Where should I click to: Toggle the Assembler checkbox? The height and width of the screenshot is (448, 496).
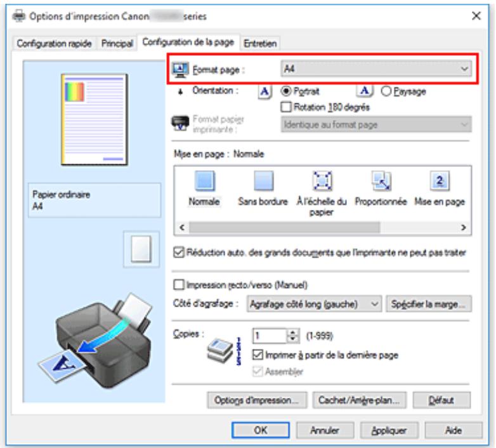coord(258,371)
